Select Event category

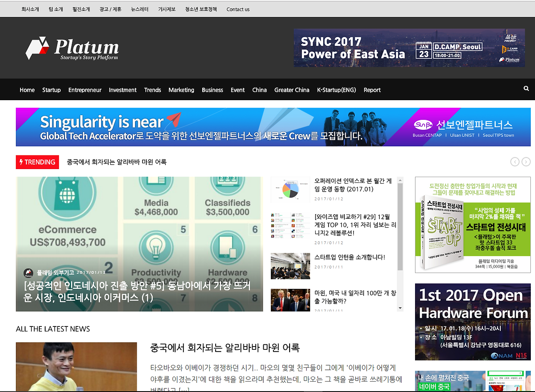pos(238,90)
